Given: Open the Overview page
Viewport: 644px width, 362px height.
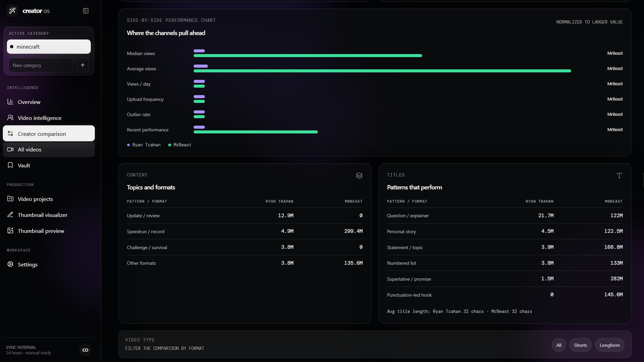Looking at the screenshot, I should [49, 102].
